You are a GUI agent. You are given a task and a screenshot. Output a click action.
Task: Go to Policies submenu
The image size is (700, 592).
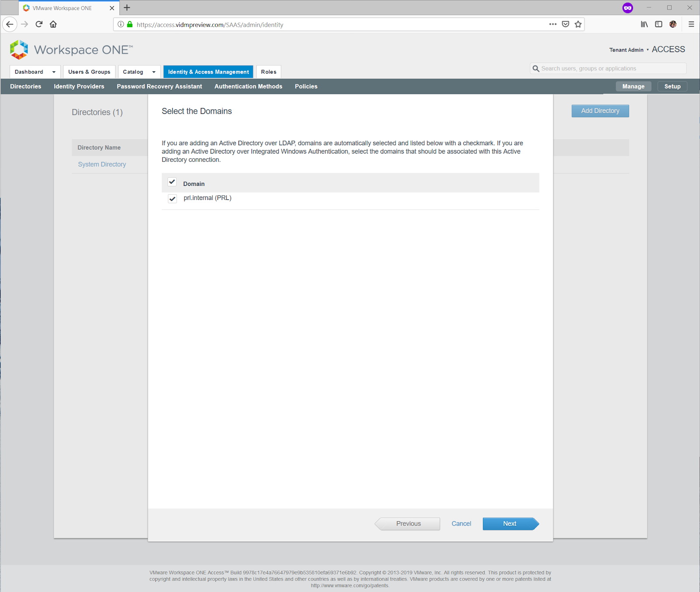click(306, 87)
